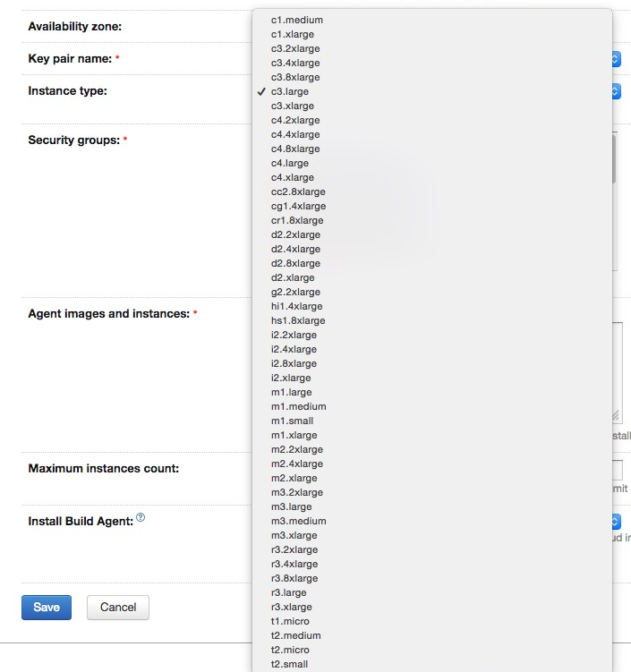Select t1.micro instance type

[x=432, y=621]
